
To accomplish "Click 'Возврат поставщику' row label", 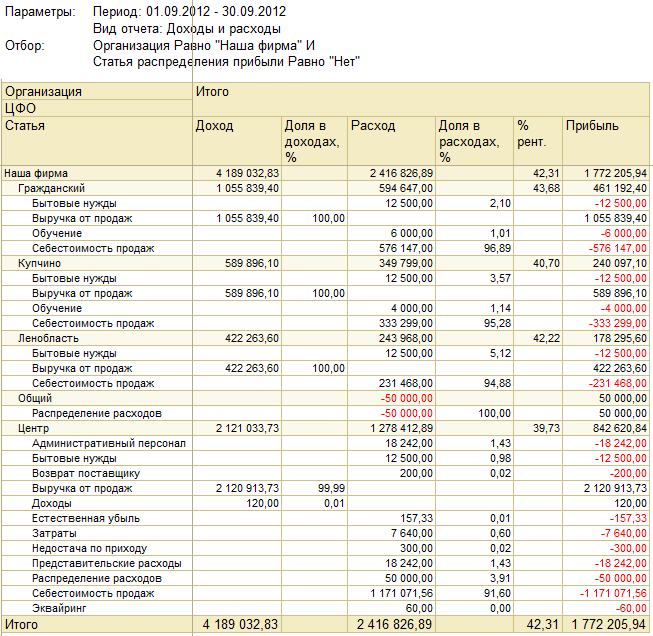I will pyautogui.click(x=86, y=473).
